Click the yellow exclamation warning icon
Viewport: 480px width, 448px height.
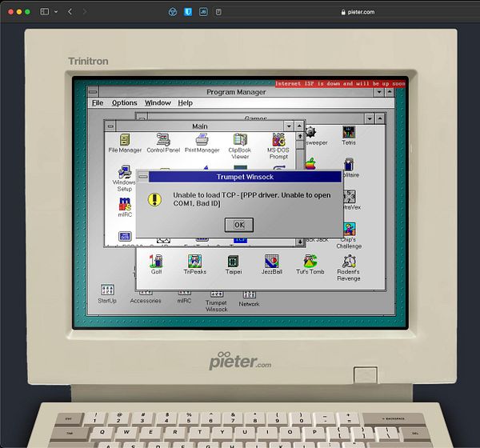tap(154, 200)
